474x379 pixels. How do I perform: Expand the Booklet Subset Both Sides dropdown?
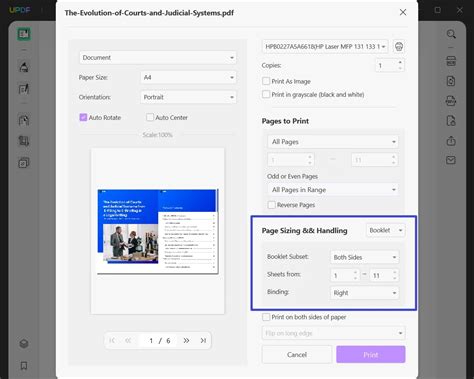coord(364,257)
